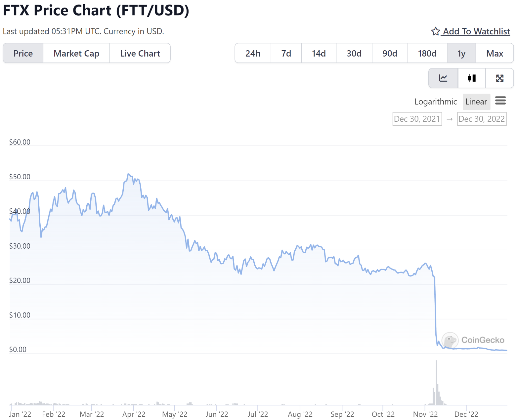516x420 pixels.
Task: Open the chart hamburger menu
Action: [500, 101]
